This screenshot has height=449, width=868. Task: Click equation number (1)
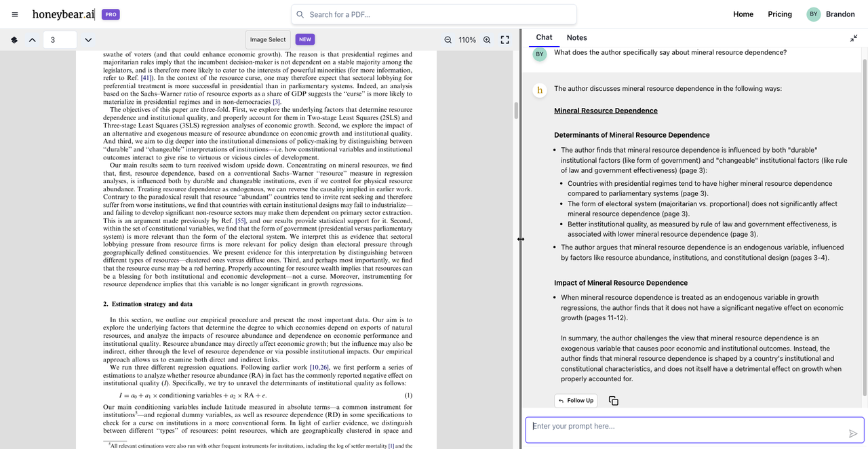(408, 395)
